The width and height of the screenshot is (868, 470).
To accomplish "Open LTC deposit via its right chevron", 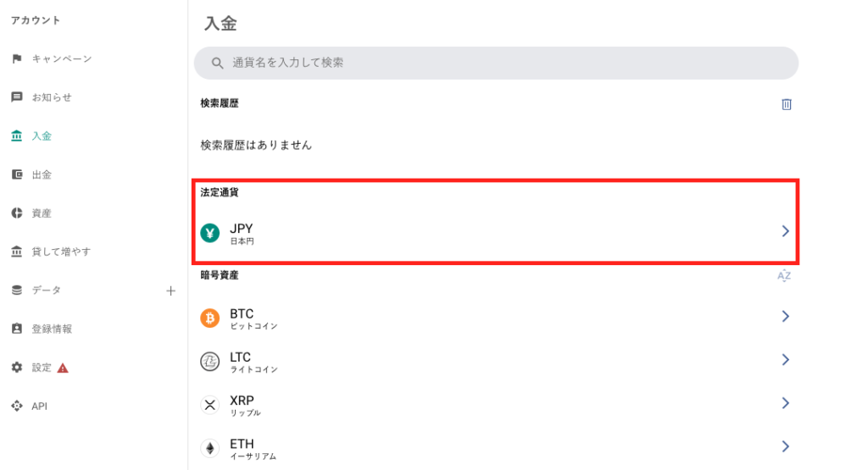I will [785, 359].
